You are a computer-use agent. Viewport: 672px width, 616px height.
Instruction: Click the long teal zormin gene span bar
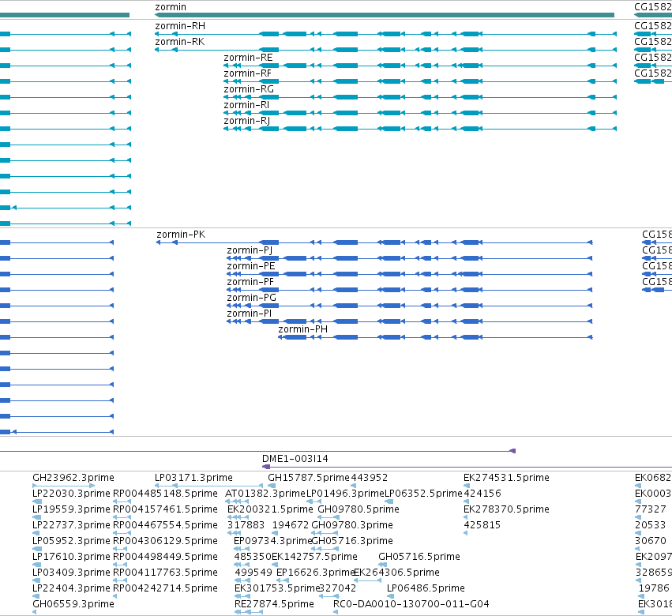coord(385,15)
